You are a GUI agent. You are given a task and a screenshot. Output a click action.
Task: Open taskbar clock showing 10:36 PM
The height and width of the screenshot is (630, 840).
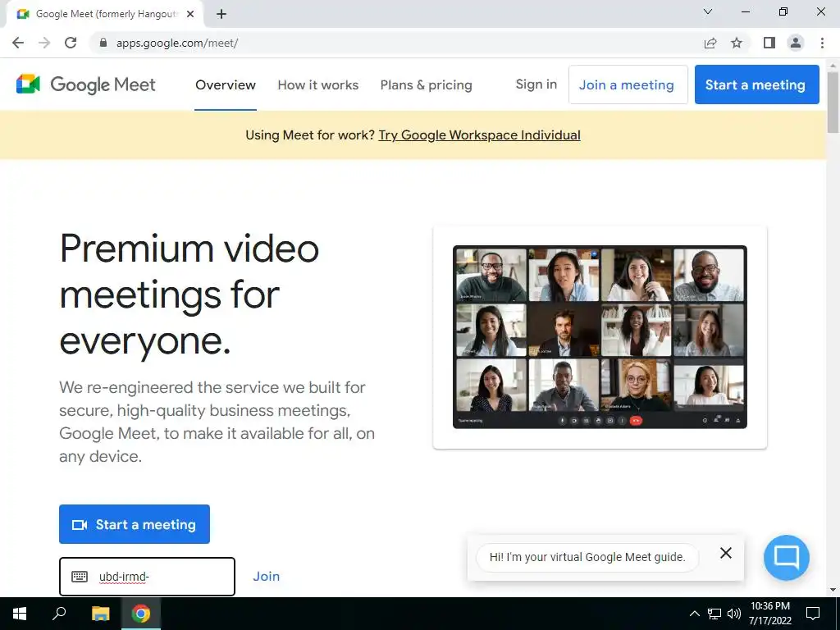769,614
